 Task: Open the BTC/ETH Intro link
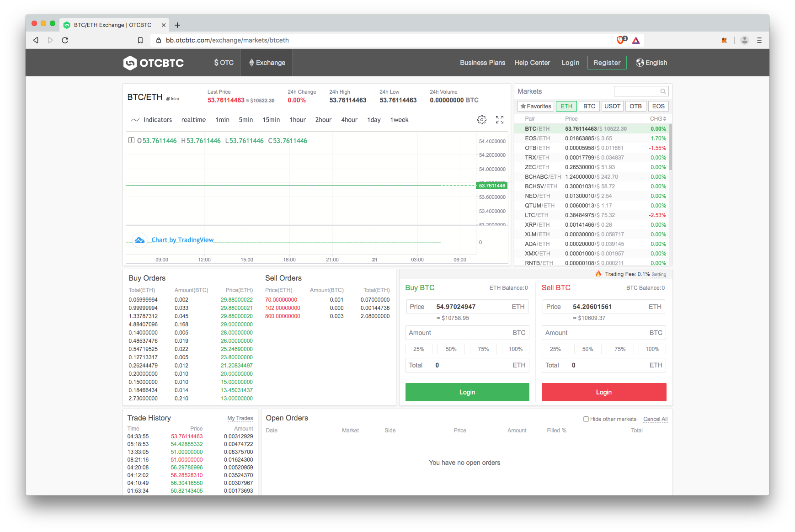tap(173, 99)
